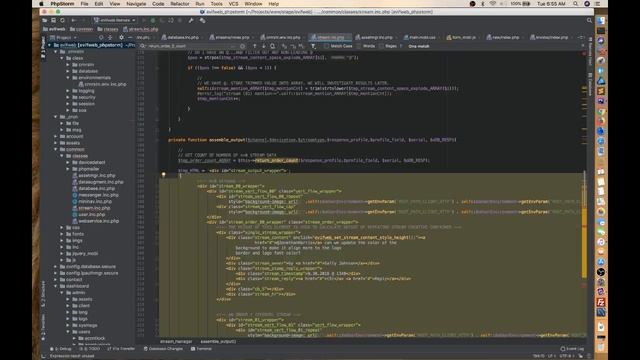Open the Database Changes tool window
This screenshot has width=640, height=360.
pos(163,349)
